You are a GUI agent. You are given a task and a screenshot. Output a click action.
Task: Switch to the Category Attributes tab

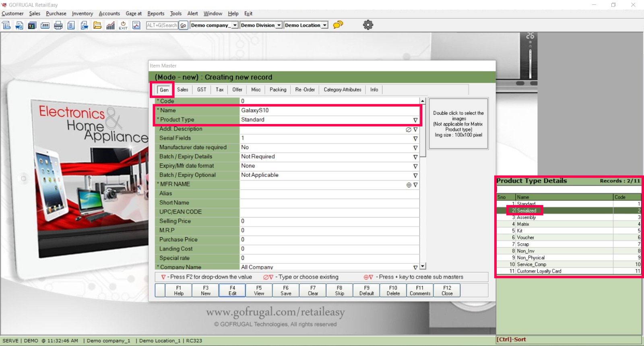click(343, 89)
